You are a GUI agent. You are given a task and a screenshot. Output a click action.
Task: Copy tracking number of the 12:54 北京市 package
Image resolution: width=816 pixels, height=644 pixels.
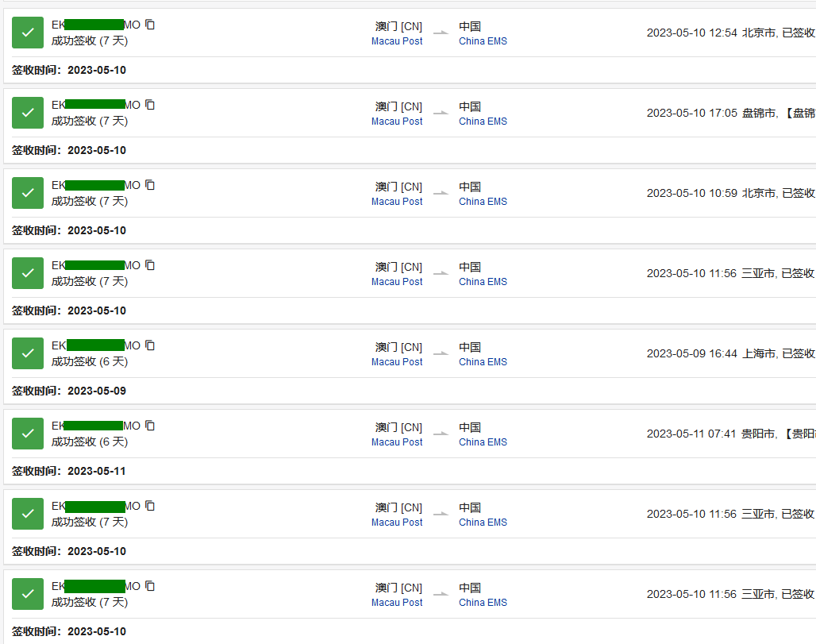pyautogui.click(x=150, y=25)
